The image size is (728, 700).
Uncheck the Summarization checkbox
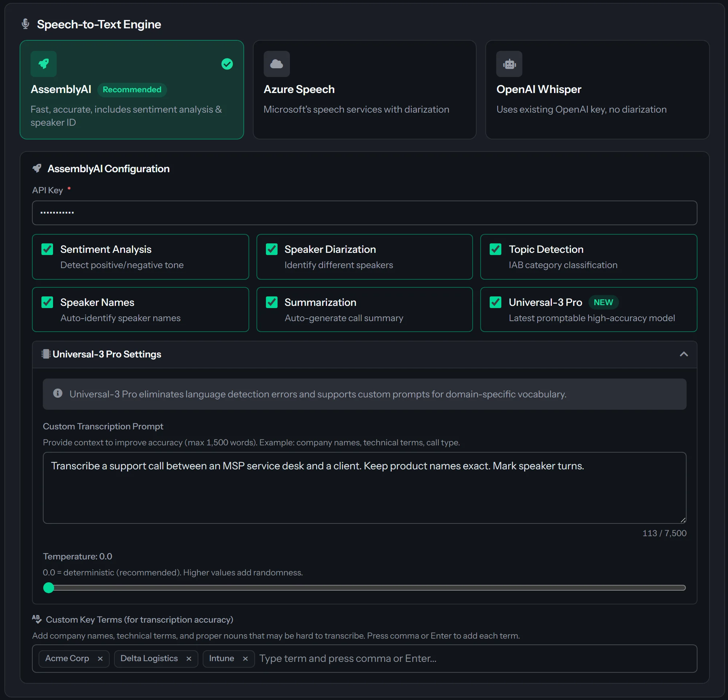click(271, 302)
